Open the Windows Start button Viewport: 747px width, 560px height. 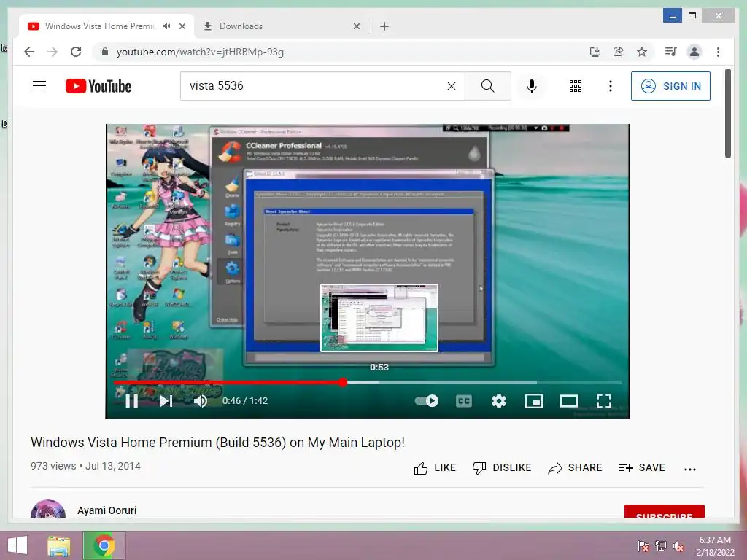click(18, 545)
